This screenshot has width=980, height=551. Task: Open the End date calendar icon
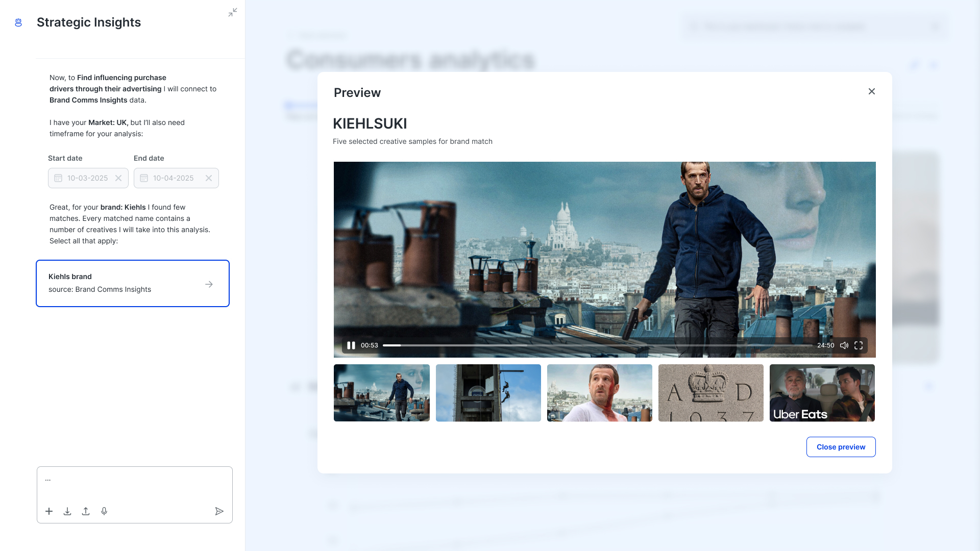coord(144,178)
